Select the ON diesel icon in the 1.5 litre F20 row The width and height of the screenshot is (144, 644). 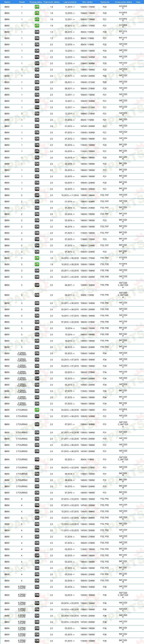[x=37, y=32]
